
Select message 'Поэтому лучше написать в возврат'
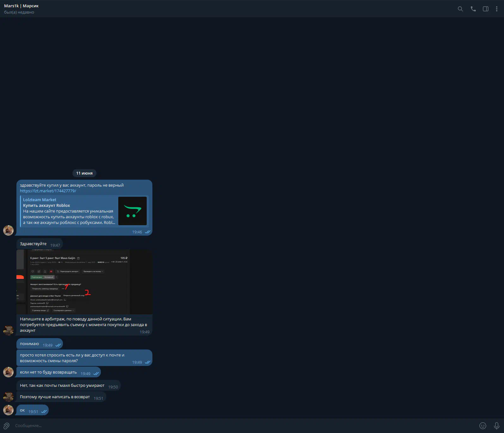61,397
